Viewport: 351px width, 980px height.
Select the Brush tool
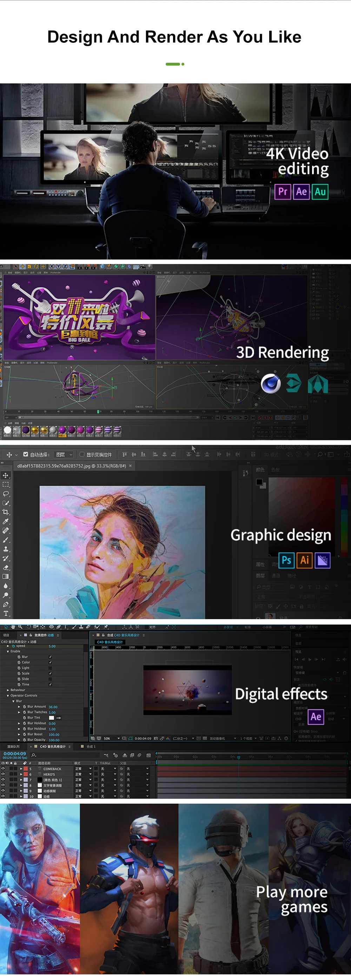(6, 540)
